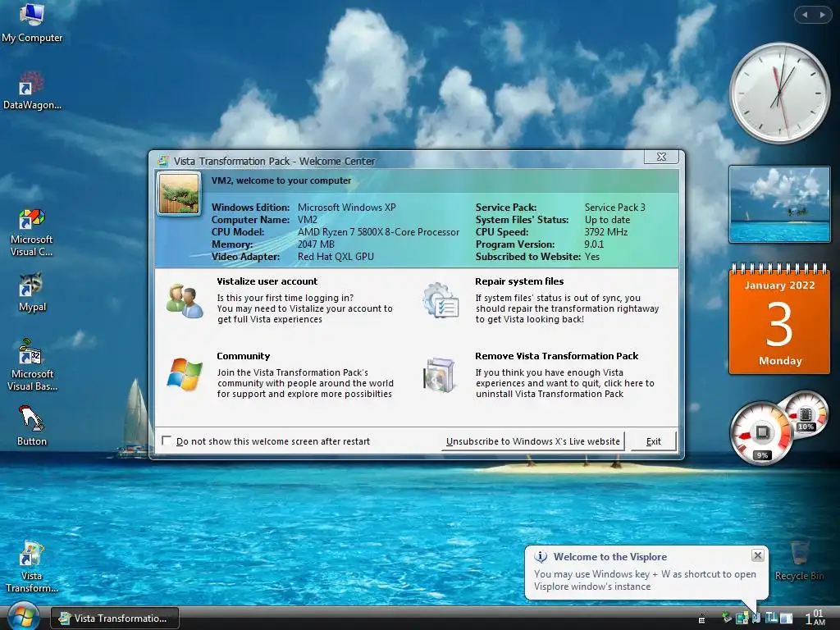Click the taskbar clock showing 1:01 AM
This screenshot has height=630, width=840.
(815, 618)
